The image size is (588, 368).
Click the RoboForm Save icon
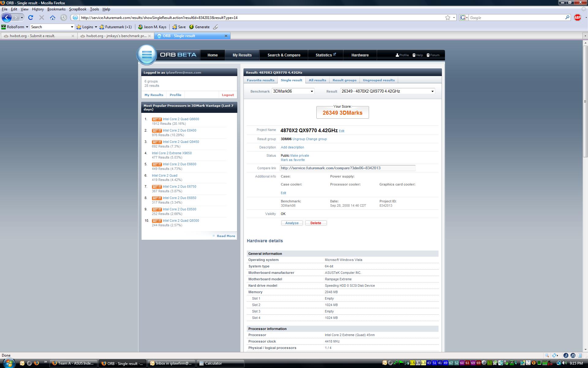175,27
